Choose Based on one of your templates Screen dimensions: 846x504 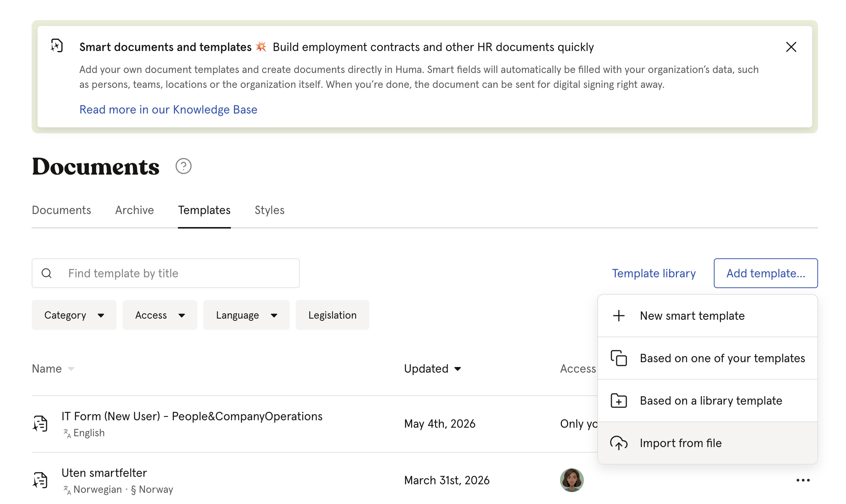point(707,358)
